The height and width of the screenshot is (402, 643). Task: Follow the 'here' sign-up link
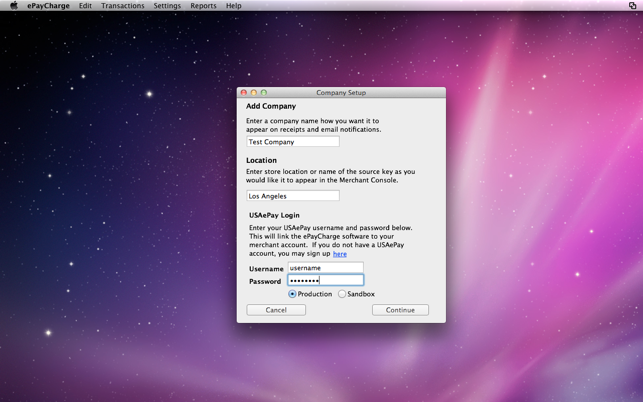(x=340, y=254)
